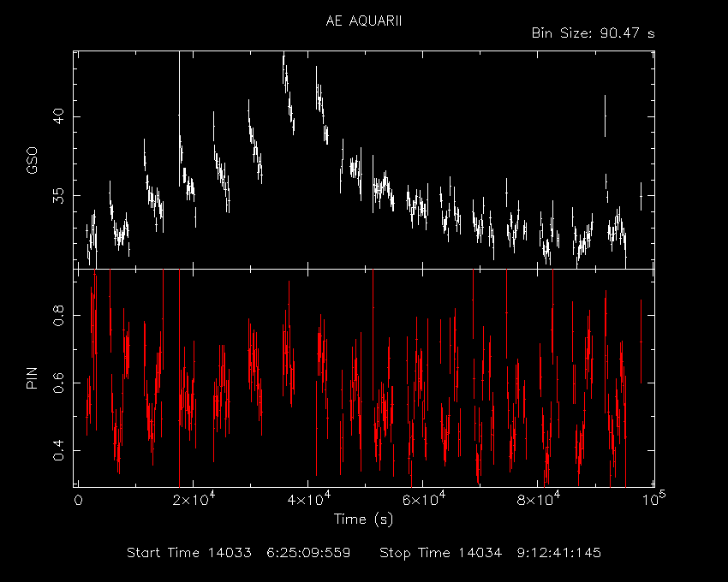Click the x-axis tick label 8×10⁴
The height and width of the screenshot is (582, 728).
click(x=539, y=499)
